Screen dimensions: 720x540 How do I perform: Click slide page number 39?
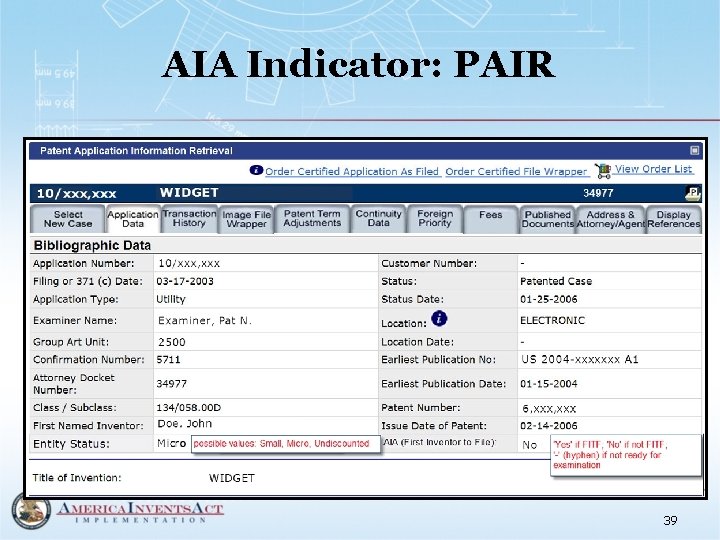(x=670, y=520)
